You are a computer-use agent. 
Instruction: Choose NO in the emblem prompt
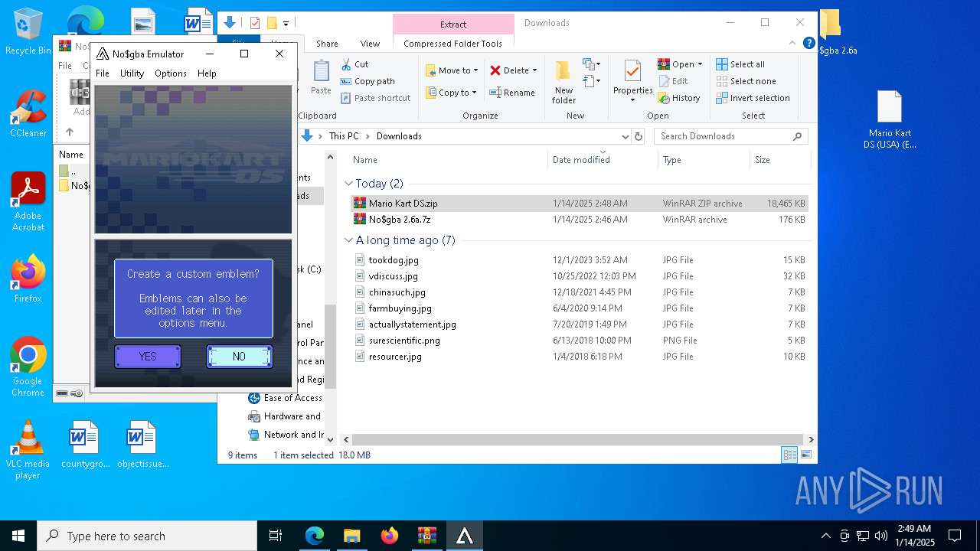pyautogui.click(x=239, y=357)
